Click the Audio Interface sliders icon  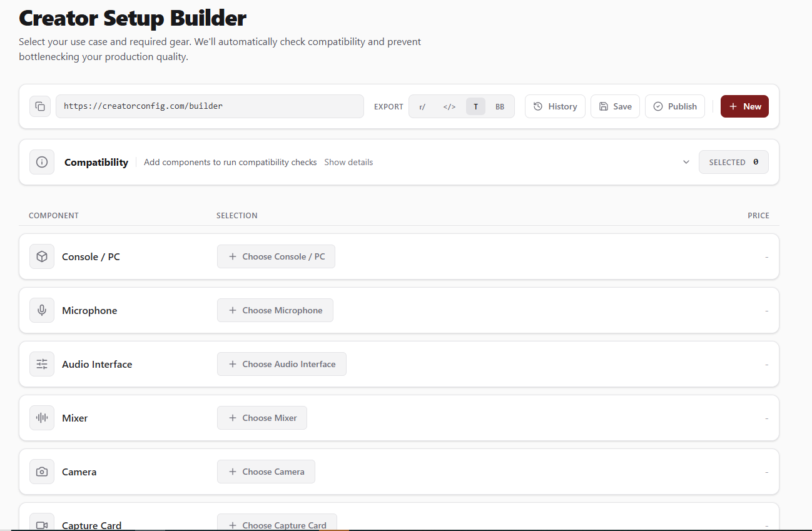tap(42, 364)
